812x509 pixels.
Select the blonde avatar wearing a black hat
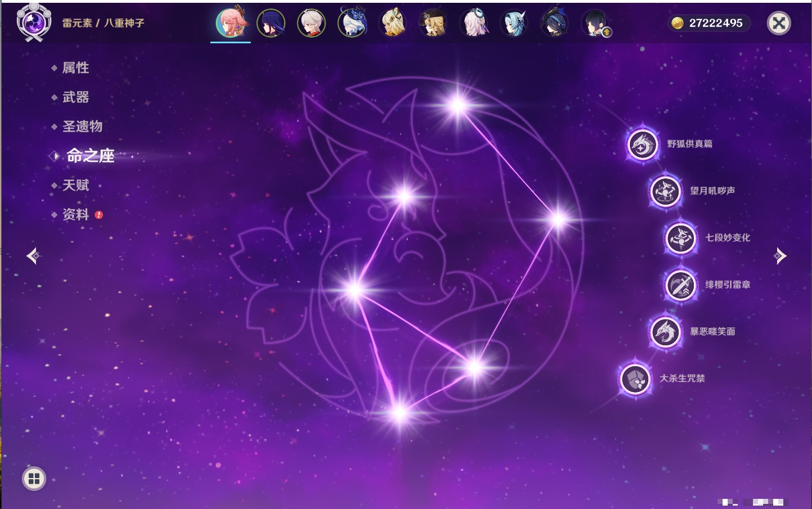pyautogui.click(x=433, y=23)
